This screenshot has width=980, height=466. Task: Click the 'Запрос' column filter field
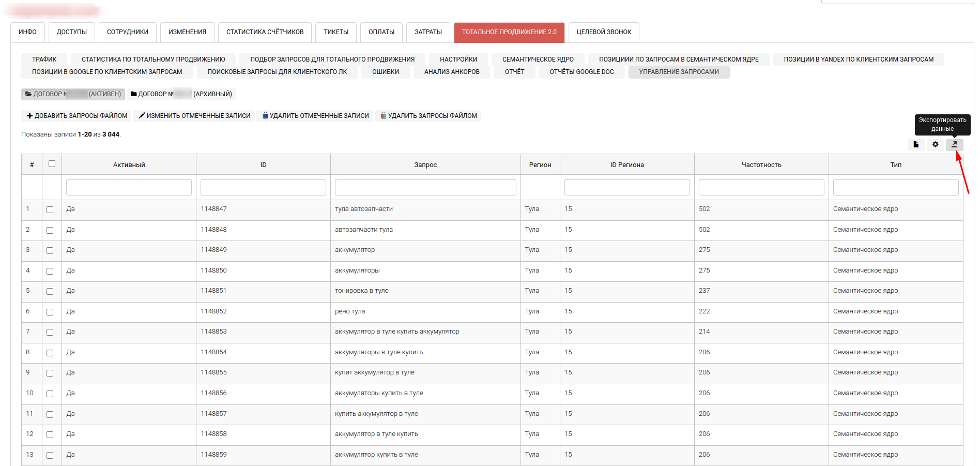[425, 187]
